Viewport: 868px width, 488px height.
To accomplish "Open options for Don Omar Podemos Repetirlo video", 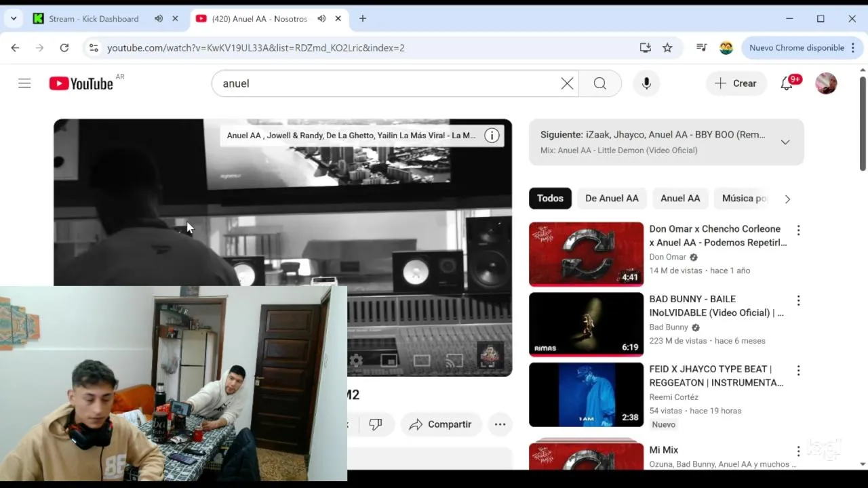I will tap(798, 230).
